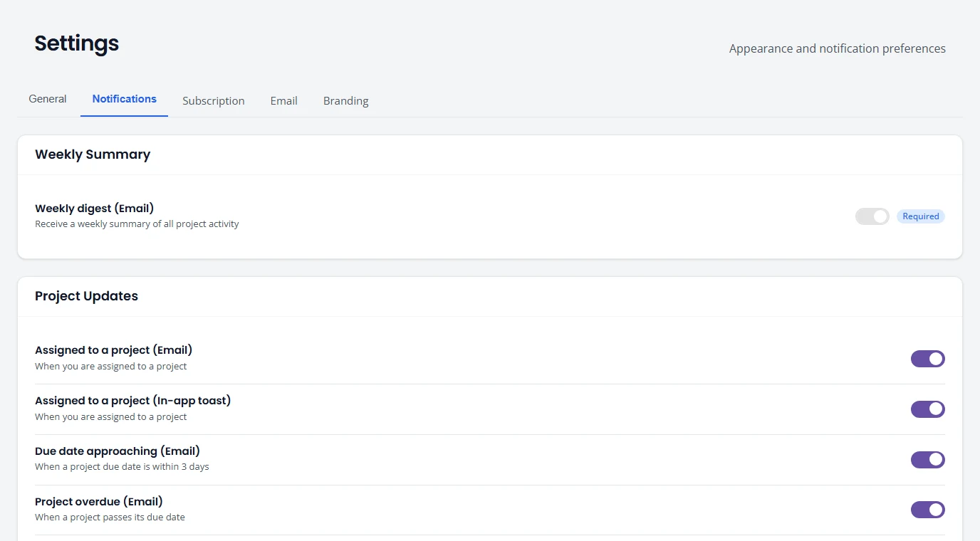
Task: Go to the Branding tab
Action: 346,100
